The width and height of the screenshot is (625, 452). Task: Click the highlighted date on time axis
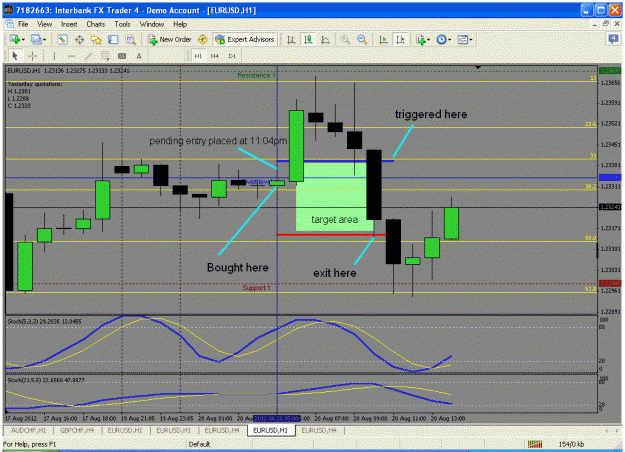277,419
